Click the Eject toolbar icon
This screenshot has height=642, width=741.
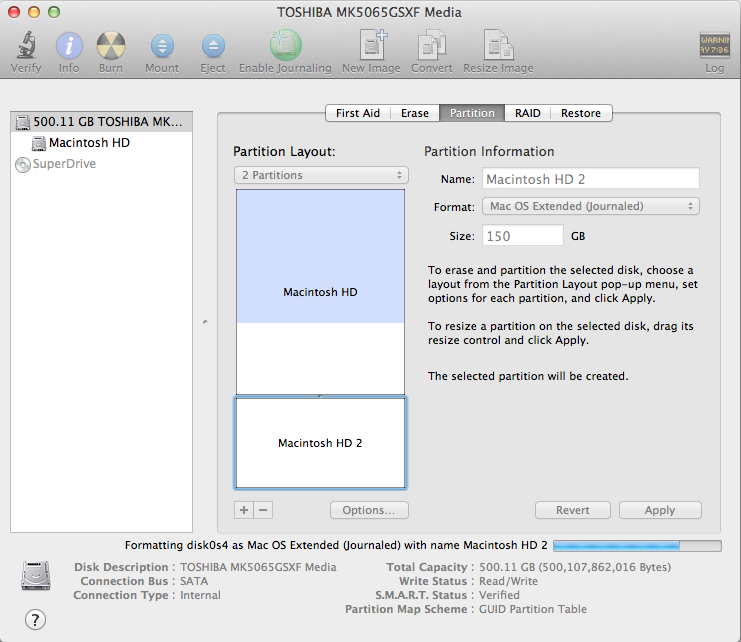(213, 46)
